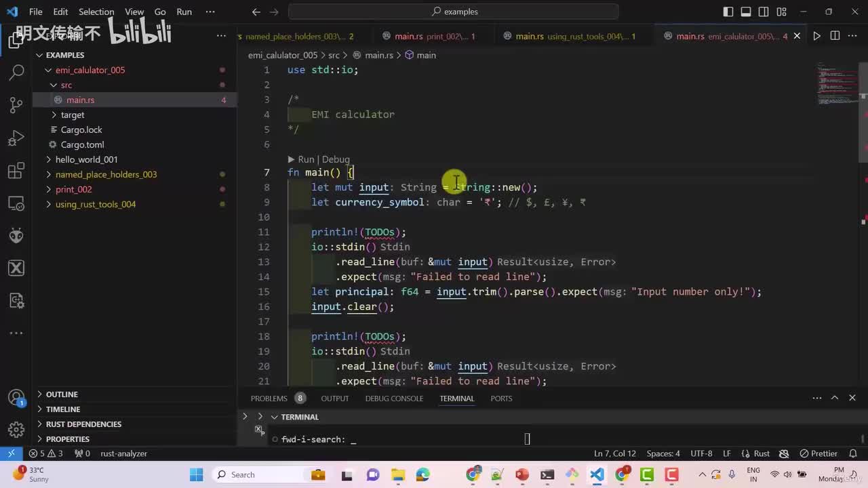Image resolution: width=868 pixels, height=488 pixels.
Task: Open the Selection menu
Action: 96,12
